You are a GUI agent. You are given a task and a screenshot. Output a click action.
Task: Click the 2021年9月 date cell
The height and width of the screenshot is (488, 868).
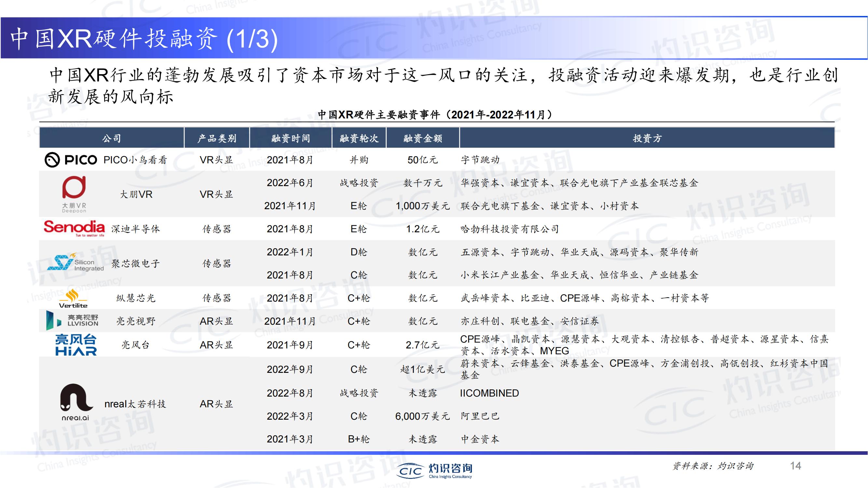(x=290, y=345)
